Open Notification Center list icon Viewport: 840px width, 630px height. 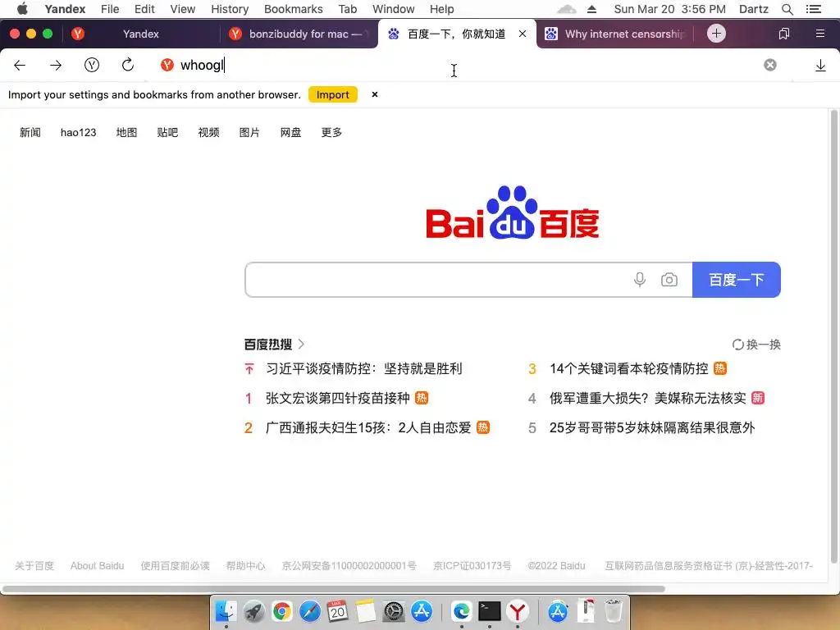pyautogui.click(x=813, y=9)
